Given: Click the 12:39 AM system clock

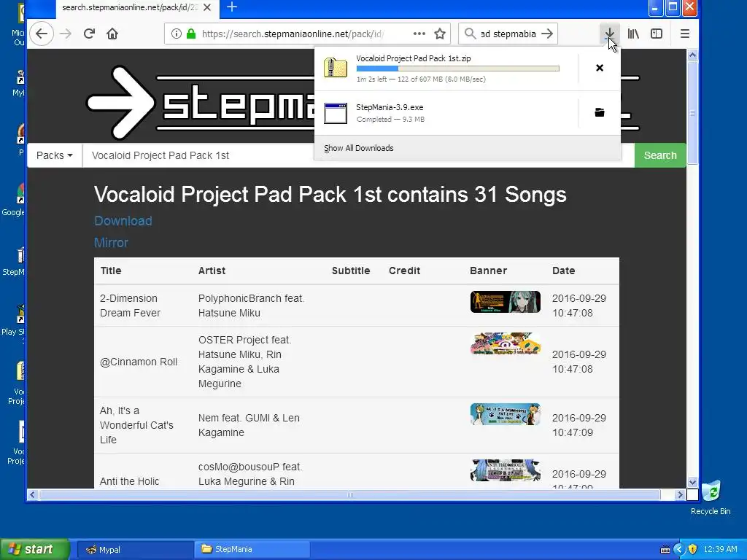Looking at the screenshot, I should click(720, 549).
